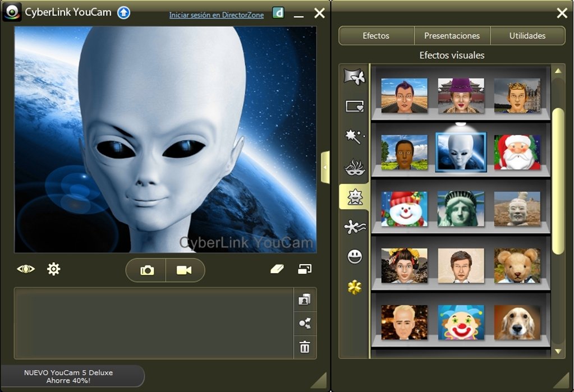Image resolution: width=574 pixels, height=392 pixels.
Task: Choose the mohawk man avatar
Action: [404, 95]
